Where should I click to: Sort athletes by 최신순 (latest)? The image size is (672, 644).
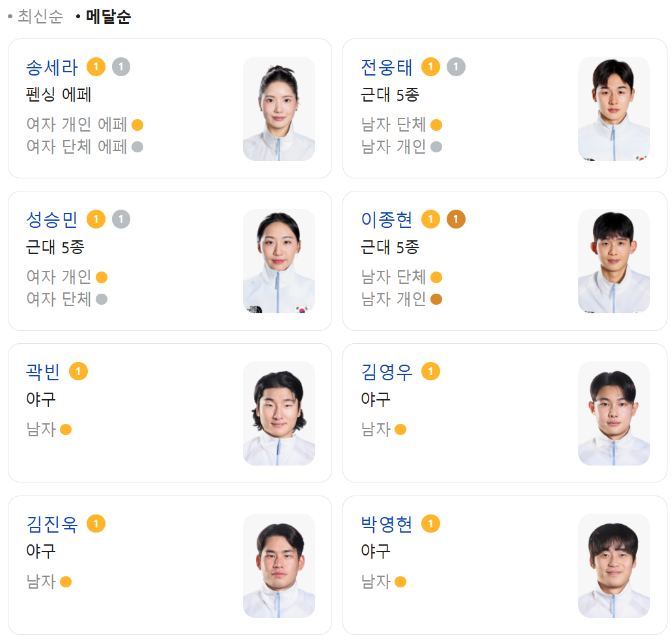click(x=40, y=17)
